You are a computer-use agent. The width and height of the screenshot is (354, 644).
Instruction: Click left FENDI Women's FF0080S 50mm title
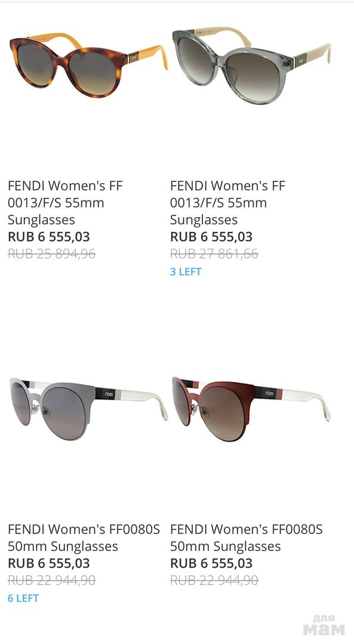(x=84, y=538)
